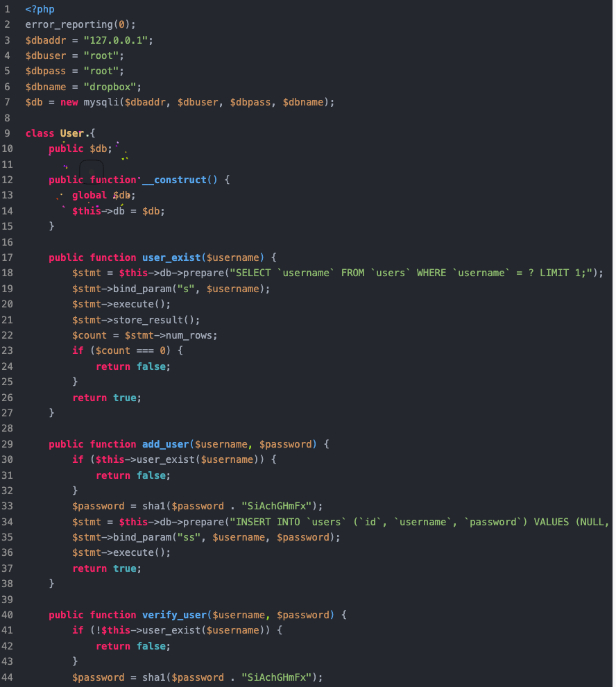
Task: Click the "global" keyword on line 13
Action: point(89,195)
